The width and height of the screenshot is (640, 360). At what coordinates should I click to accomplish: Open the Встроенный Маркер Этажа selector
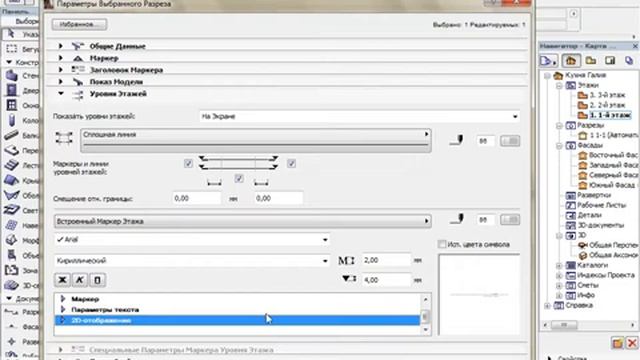click(x=242, y=221)
